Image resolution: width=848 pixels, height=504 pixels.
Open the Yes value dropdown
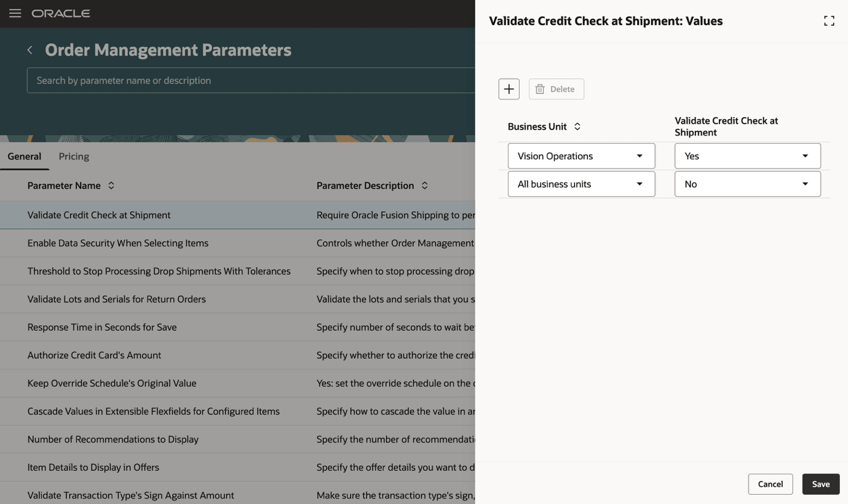(748, 156)
